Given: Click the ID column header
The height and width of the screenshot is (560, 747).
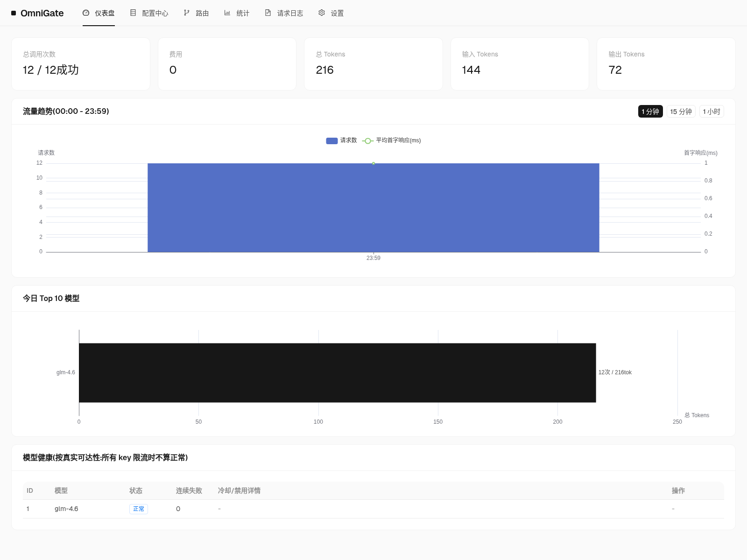Looking at the screenshot, I should tap(30, 491).
